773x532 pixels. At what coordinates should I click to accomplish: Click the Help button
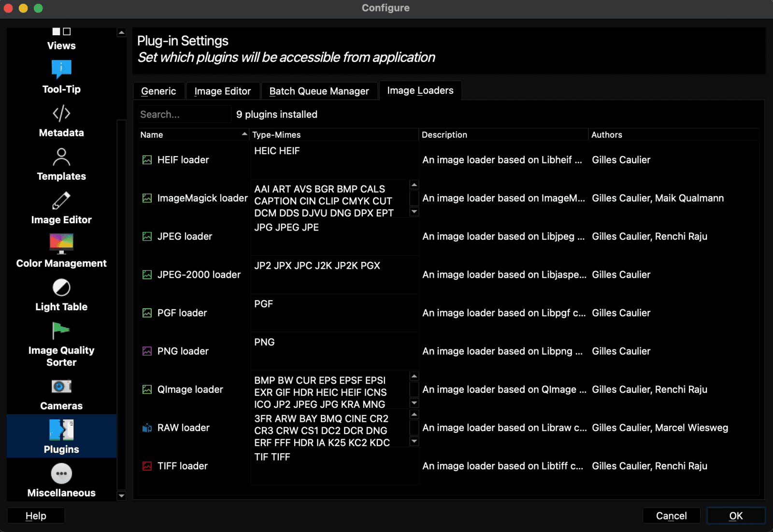35,515
